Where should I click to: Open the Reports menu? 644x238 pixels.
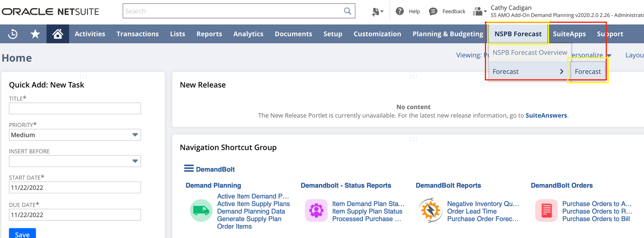[209, 34]
